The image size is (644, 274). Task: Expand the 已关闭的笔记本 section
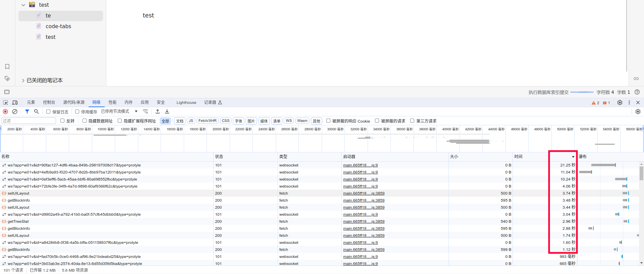(23, 80)
